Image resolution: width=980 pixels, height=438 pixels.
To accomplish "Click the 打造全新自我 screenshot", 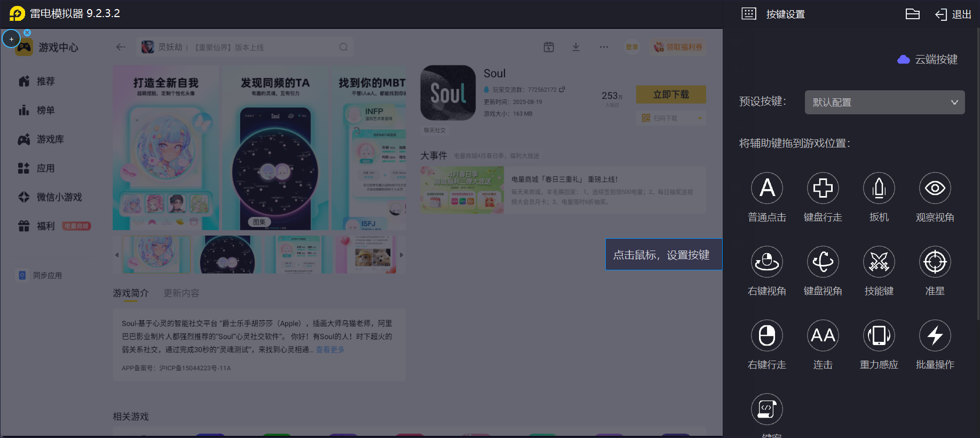I will 166,148.
